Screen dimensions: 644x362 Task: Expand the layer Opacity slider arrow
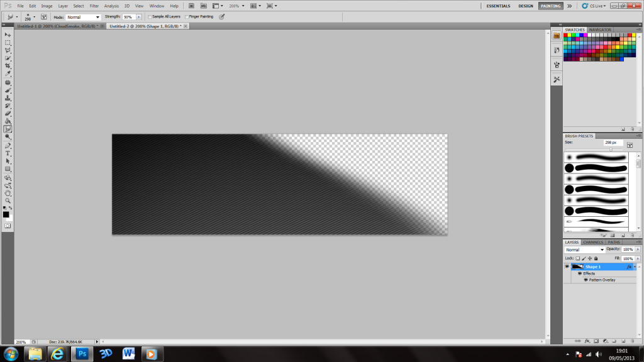click(636, 250)
